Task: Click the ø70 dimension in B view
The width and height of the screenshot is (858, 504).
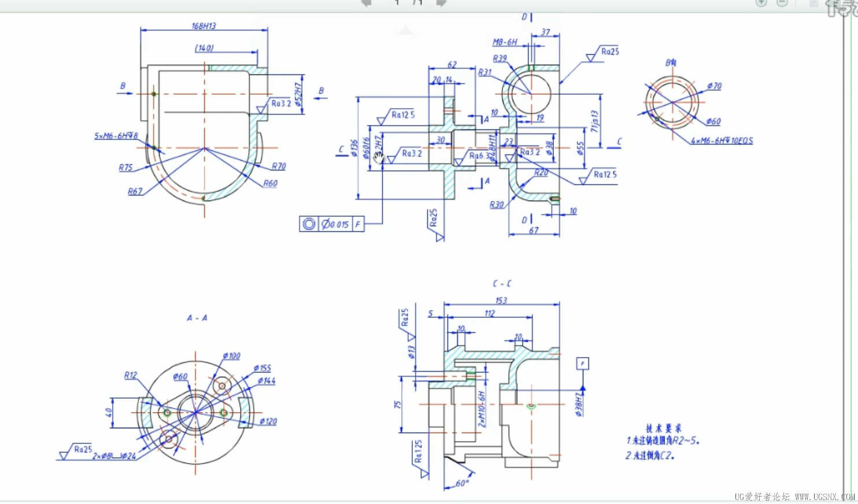Action: coord(714,86)
